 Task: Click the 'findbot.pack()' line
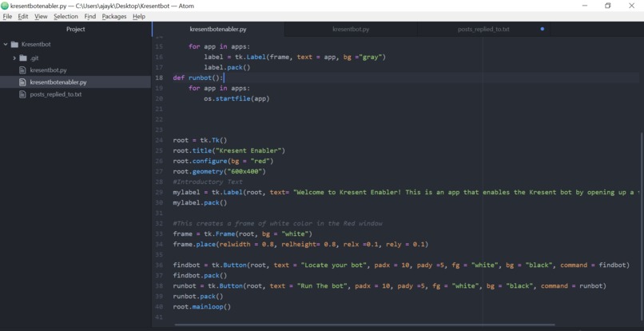click(200, 276)
